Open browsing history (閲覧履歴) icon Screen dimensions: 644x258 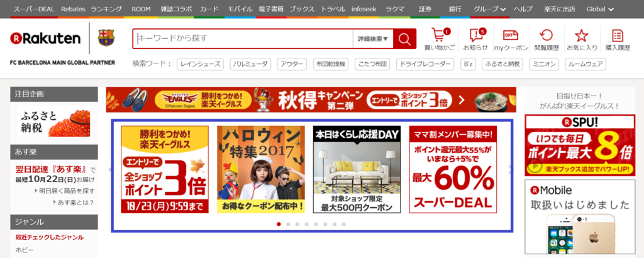click(547, 40)
